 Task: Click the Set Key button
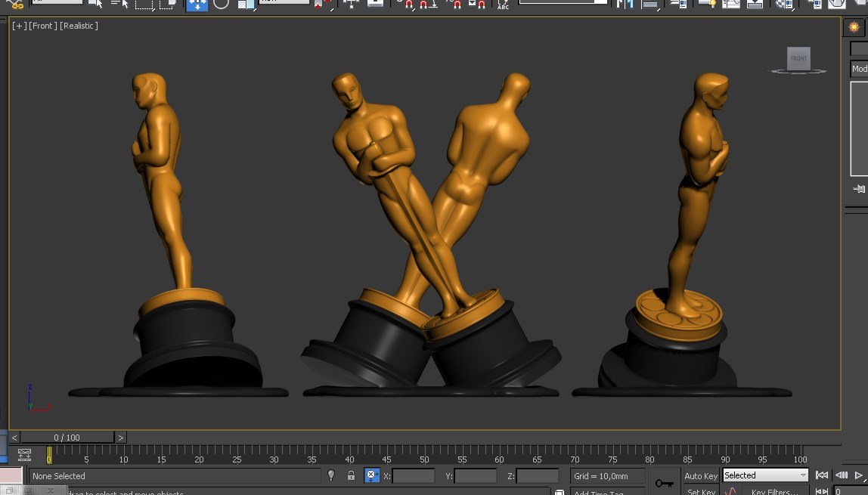[700, 492]
